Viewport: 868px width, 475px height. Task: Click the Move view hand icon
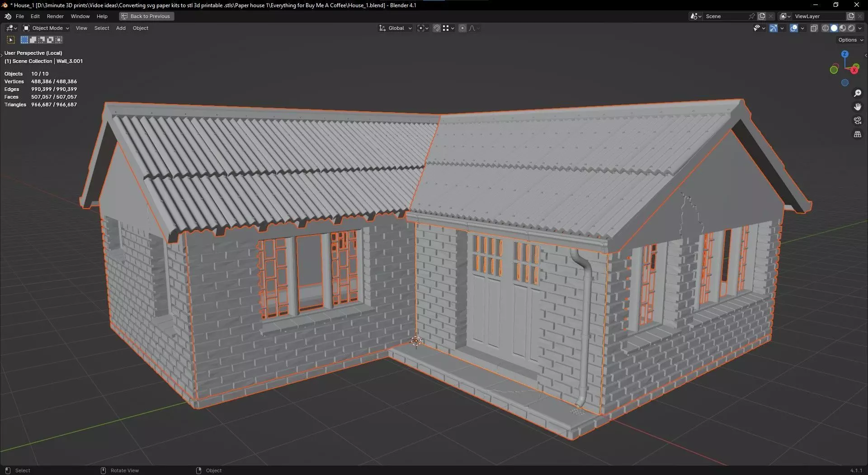(x=858, y=107)
